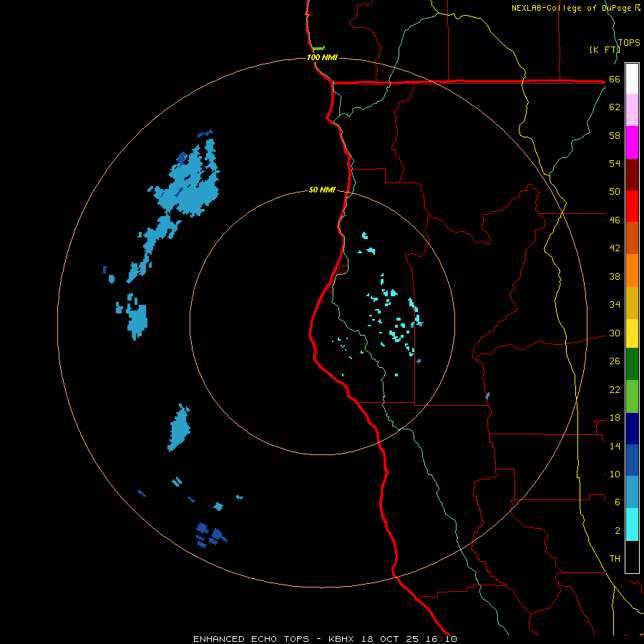Pick the orange swatch beside 38

632,270
